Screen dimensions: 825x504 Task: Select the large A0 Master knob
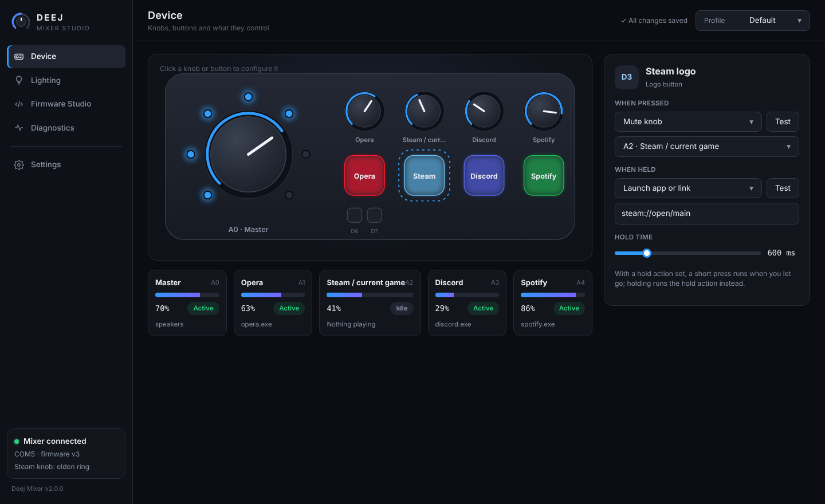tap(248, 154)
